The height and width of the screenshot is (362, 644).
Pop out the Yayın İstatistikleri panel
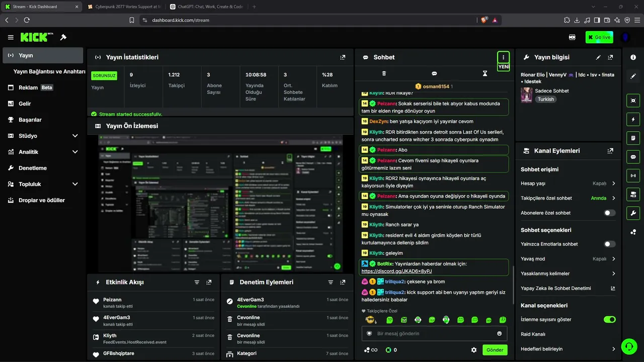343,57
